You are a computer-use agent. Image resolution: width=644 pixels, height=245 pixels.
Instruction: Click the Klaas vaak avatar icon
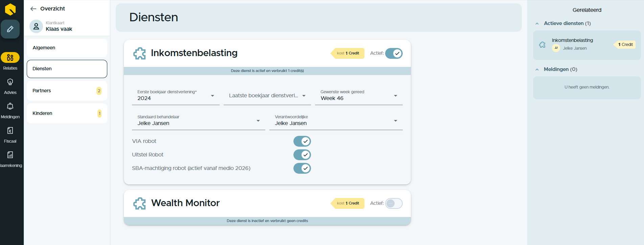tap(36, 26)
